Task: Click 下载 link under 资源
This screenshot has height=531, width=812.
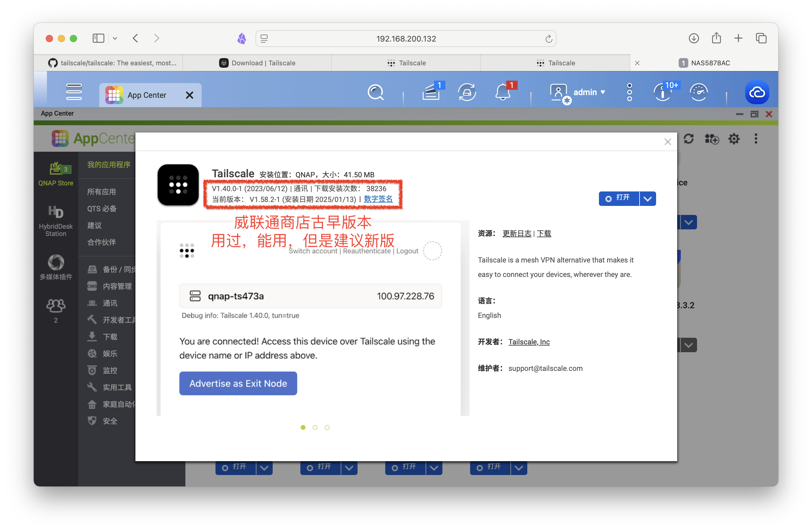Action: [x=544, y=233]
